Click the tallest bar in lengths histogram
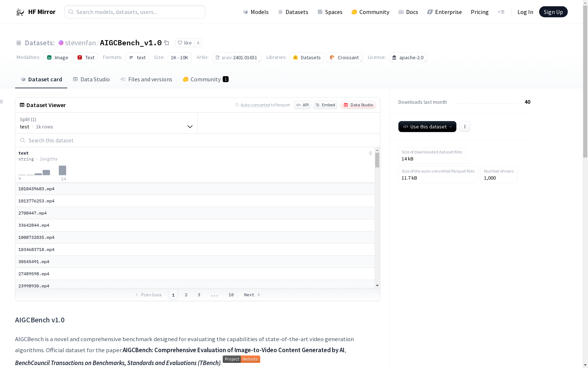The width and height of the screenshot is (588, 368). tap(62, 170)
